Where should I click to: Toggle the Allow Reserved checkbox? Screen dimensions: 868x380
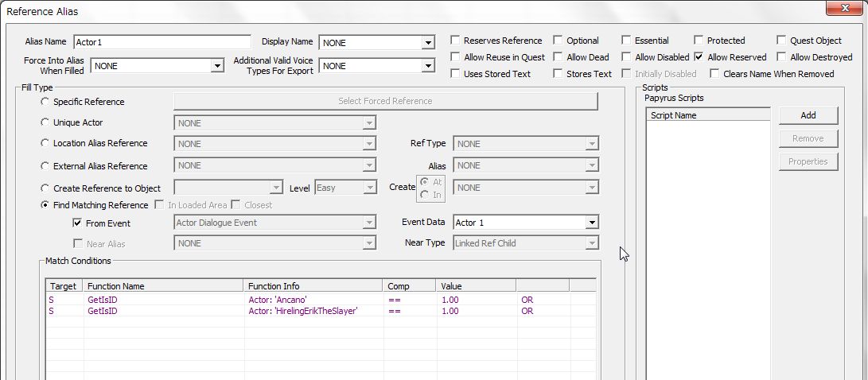point(699,57)
